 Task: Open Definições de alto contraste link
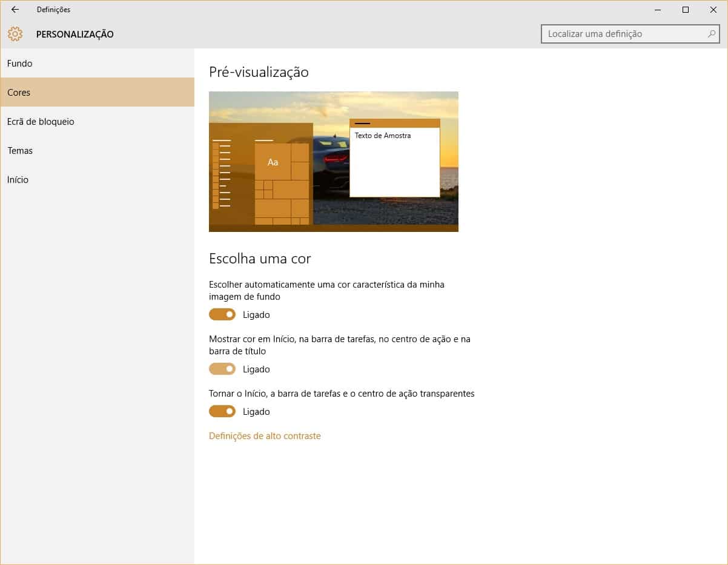tap(265, 436)
